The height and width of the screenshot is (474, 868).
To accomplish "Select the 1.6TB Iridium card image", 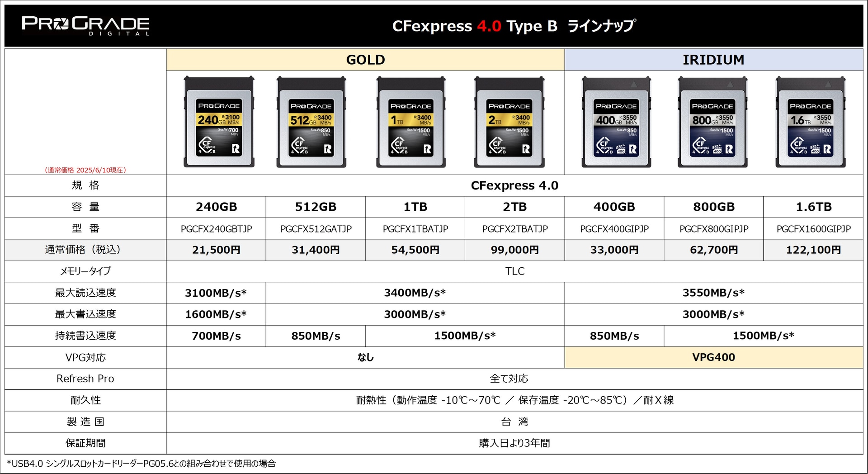I will [x=811, y=122].
